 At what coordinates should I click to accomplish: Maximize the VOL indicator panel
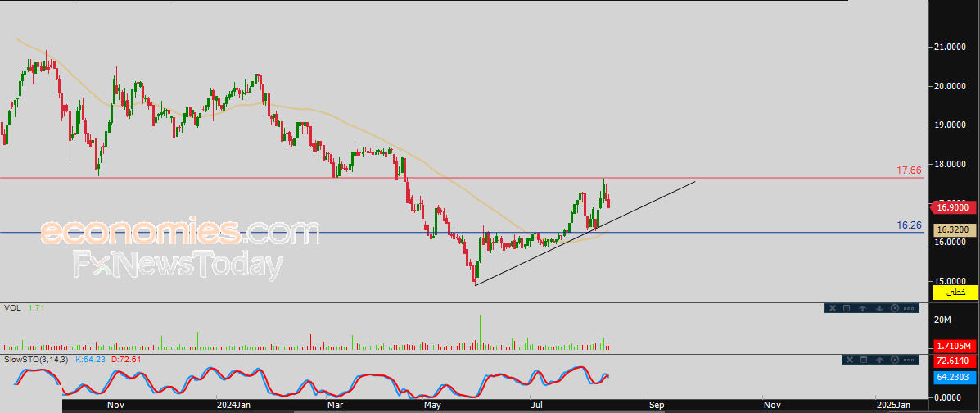(x=847, y=308)
